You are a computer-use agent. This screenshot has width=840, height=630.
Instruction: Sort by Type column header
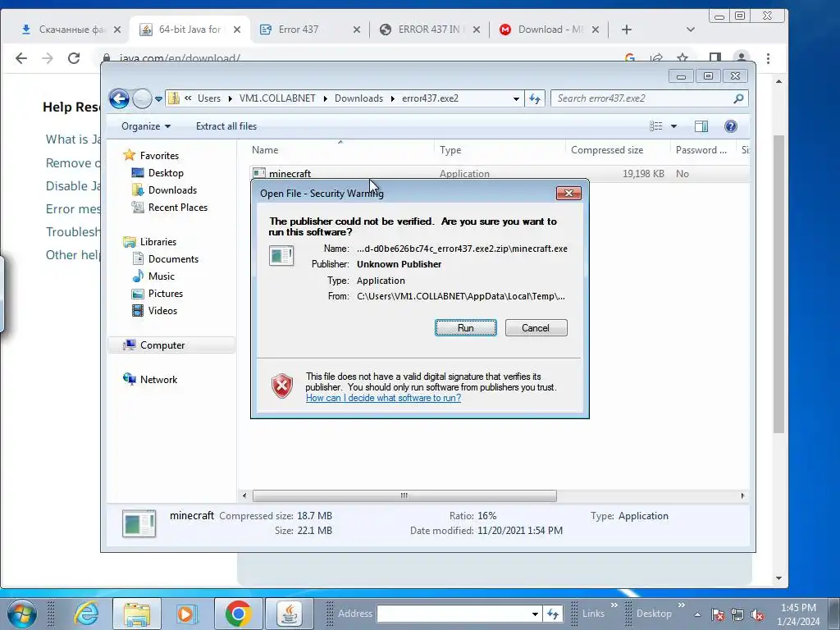pos(450,151)
